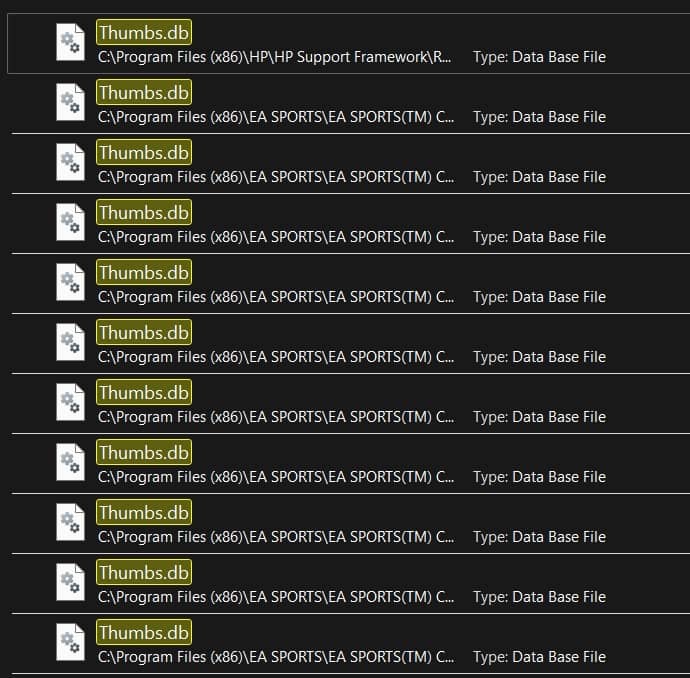Screen dimensions: 690x678
Task: Click the file icon of the second Thumbs.db result
Action: point(70,103)
